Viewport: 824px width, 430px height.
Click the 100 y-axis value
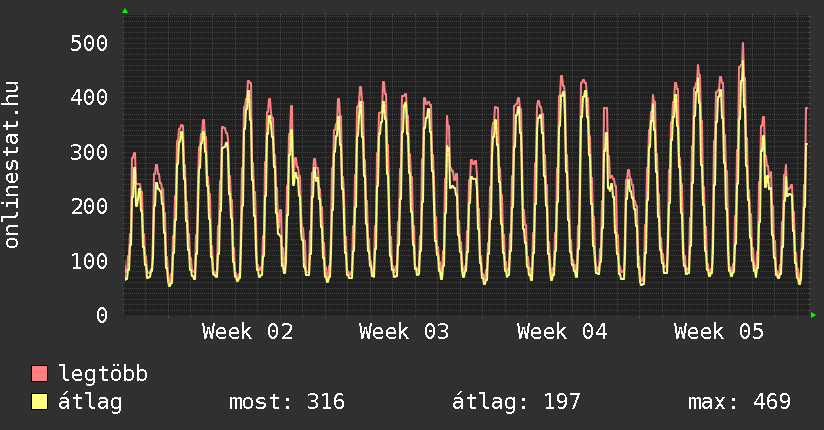[x=89, y=261]
